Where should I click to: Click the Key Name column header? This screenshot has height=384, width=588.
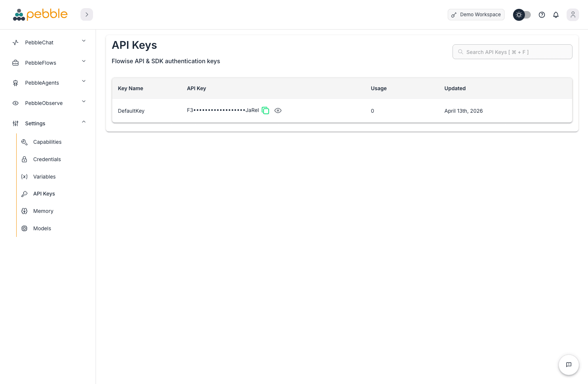point(130,88)
